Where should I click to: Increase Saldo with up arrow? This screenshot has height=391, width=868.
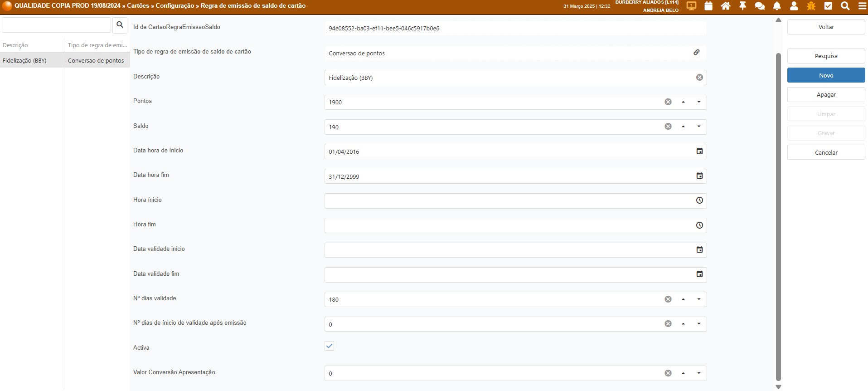[x=683, y=127]
